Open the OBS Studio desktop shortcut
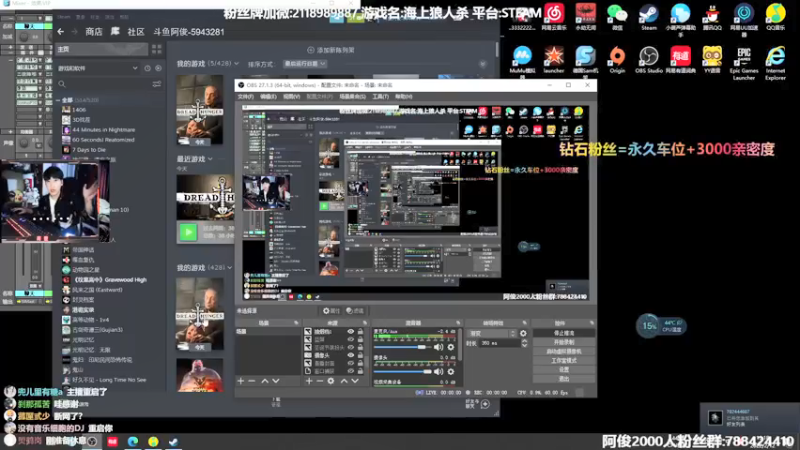The height and width of the screenshot is (450, 800). (x=648, y=59)
